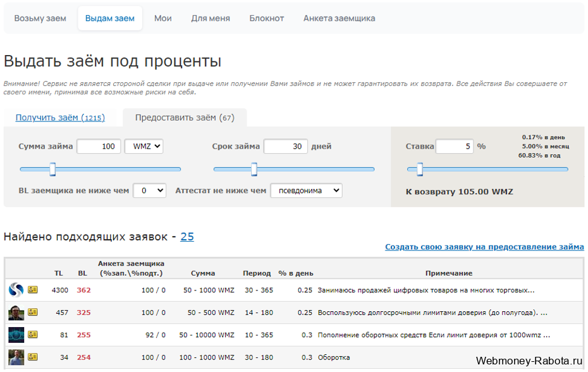Open Аттестат не ниже чем dropdown
The image size is (588, 372).
tap(306, 190)
